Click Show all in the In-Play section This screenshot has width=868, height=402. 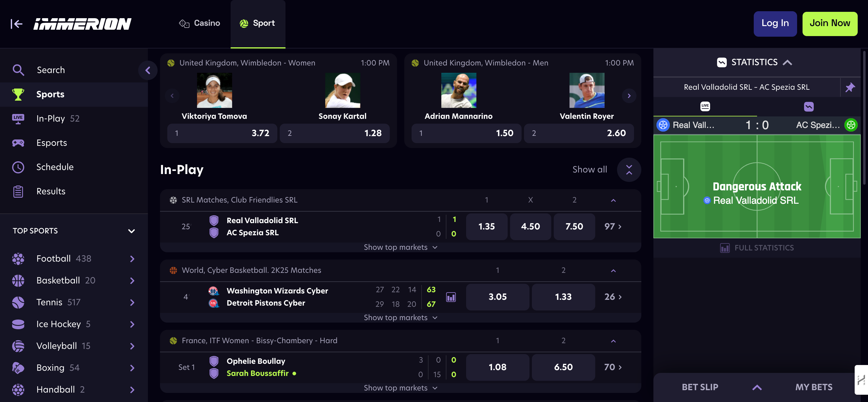click(590, 169)
